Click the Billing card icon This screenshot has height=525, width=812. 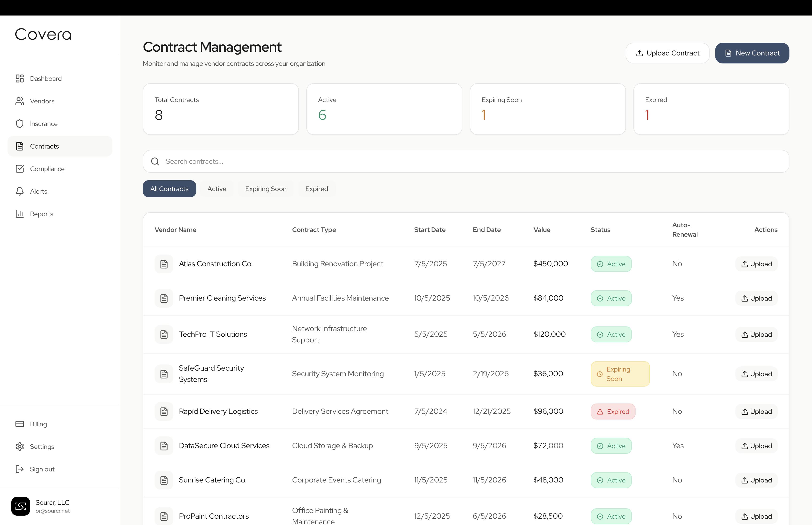pos(20,424)
